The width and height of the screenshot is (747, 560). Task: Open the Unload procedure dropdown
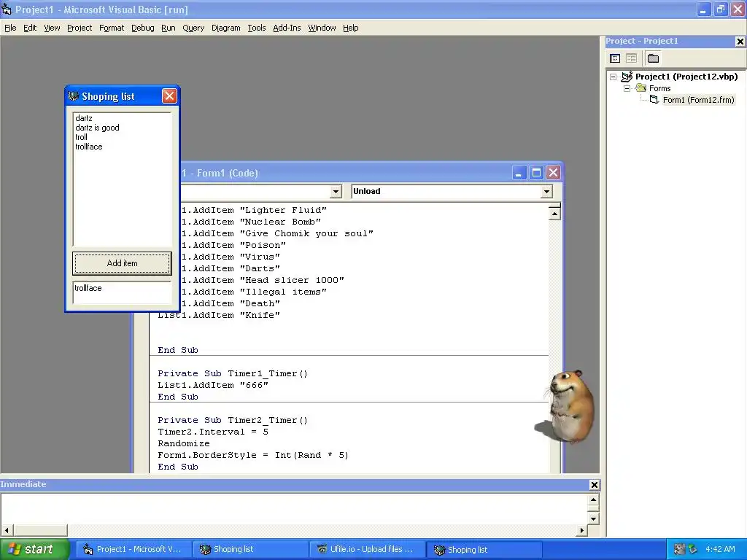[x=546, y=192]
